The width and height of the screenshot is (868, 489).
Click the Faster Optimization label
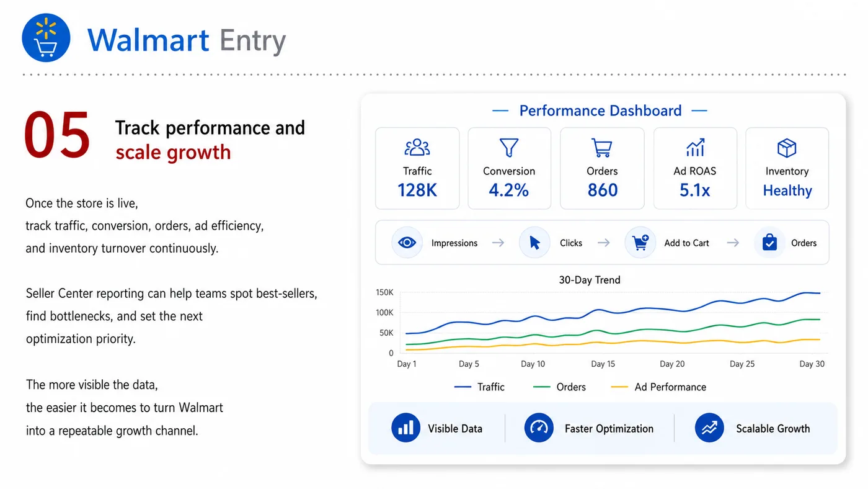click(609, 429)
